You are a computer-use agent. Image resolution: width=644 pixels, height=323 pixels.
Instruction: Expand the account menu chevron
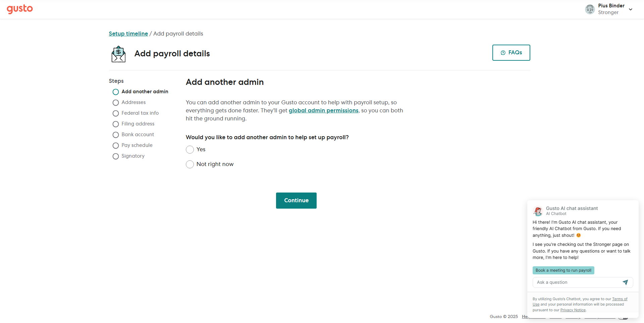(x=631, y=9)
